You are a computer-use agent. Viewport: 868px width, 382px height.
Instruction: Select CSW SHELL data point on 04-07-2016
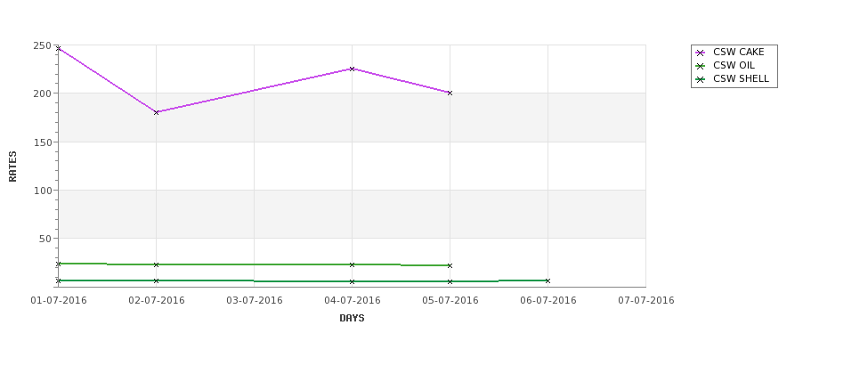[352, 281]
